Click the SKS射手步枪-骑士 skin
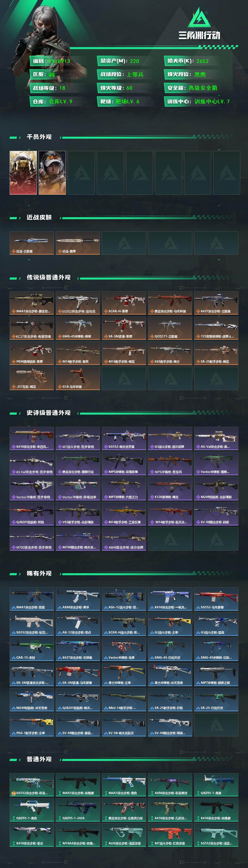Viewport: 248px width, 868px height. click(x=170, y=353)
